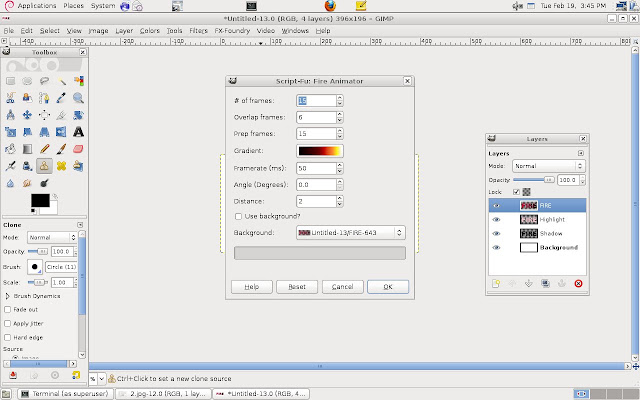Screen dimensions: 640x400
Task: Select the Clone stamp tool
Action: click(44, 166)
